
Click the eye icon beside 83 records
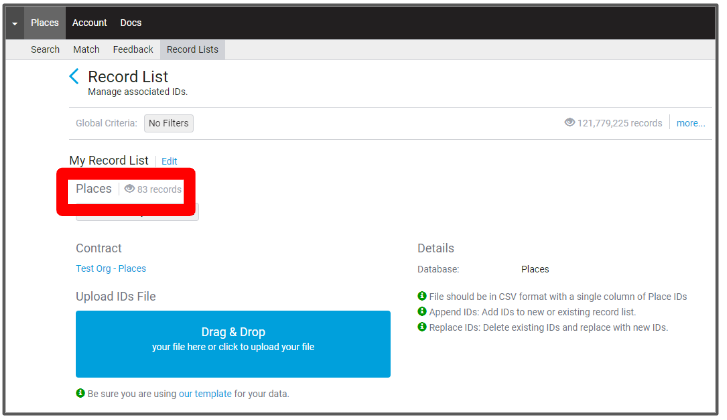click(129, 189)
